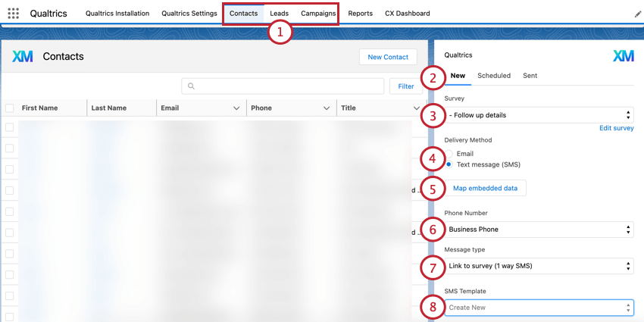
Task: Follow the Edit survey link
Action: (616, 129)
